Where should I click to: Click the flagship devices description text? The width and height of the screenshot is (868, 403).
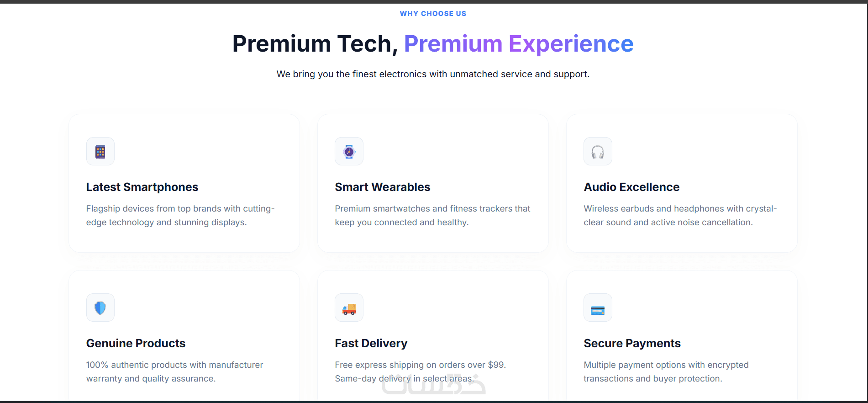(180, 215)
